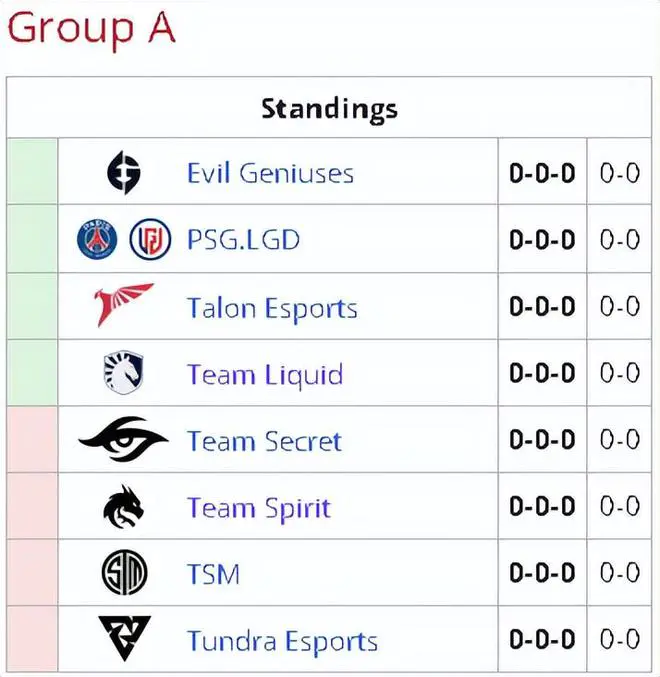Open the PSG.LGD team link
660x677 pixels.
point(243,240)
